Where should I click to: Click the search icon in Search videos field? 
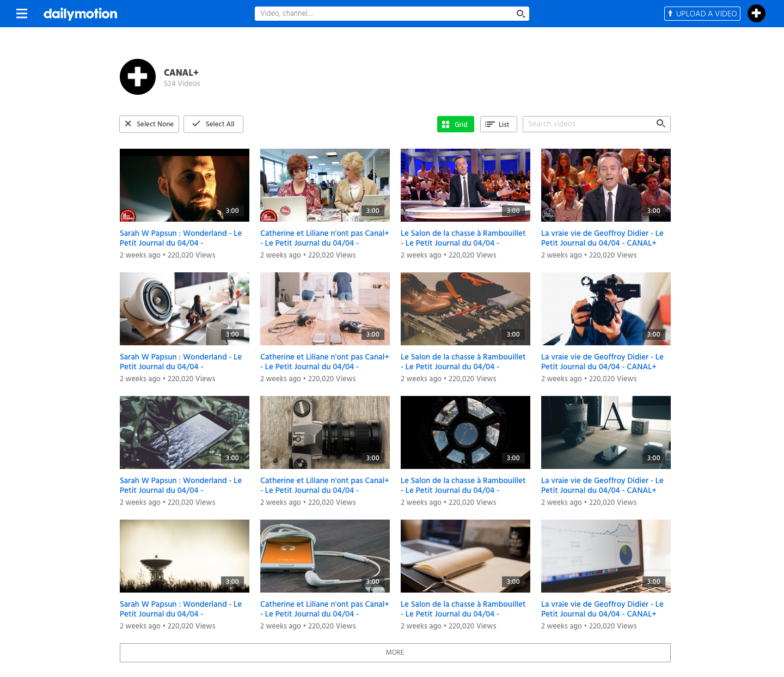[x=660, y=124]
